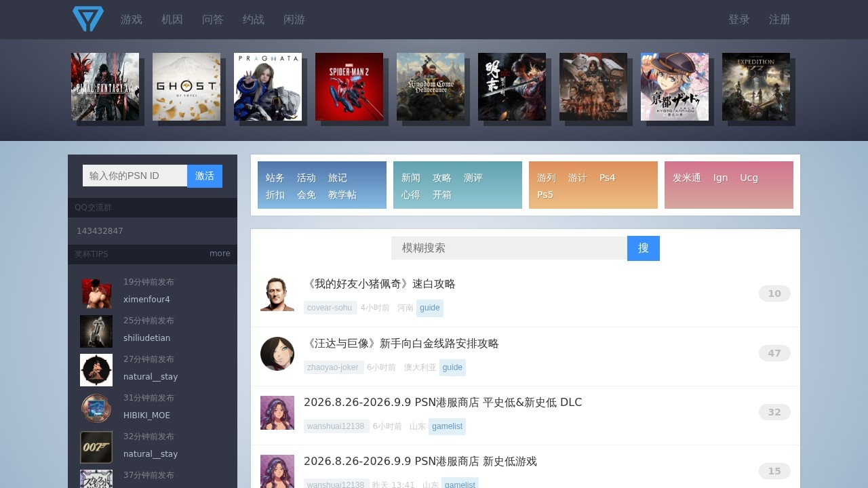Click the more link beside 奖杯TIPS

[x=220, y=253]
